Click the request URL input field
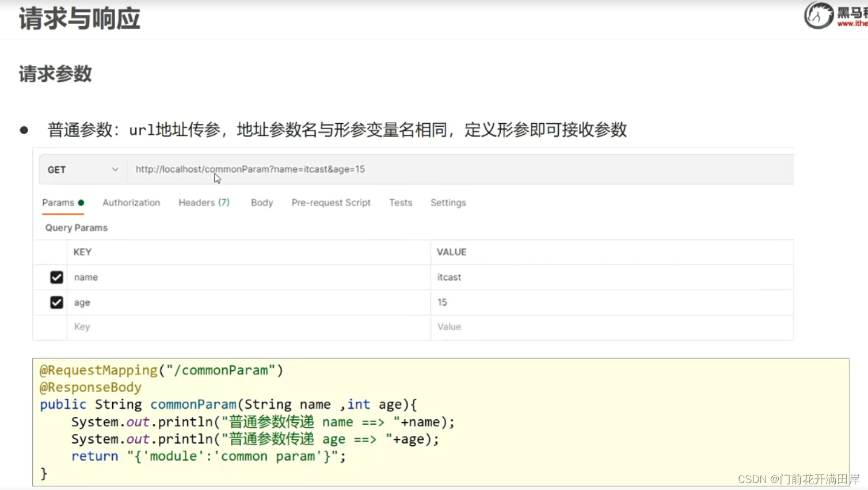 pyautogui.click(x=460, y=169)
